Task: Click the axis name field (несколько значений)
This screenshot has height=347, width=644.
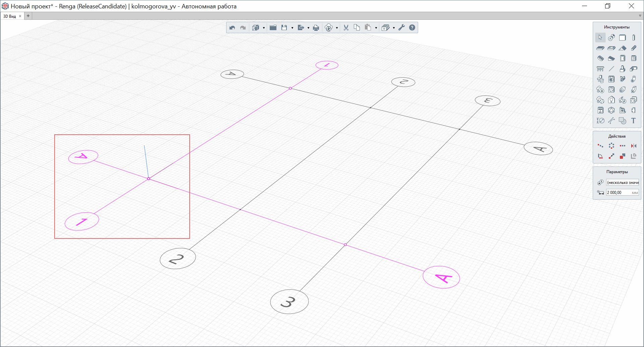Action: pyautogui.click(x=623, y=183)
